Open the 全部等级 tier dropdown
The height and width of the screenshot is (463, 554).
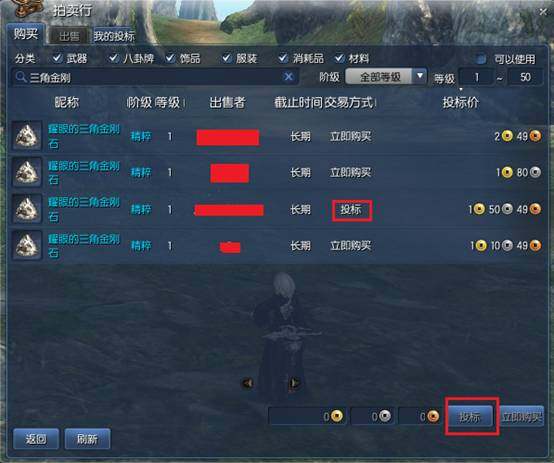[x=386, y=76]
